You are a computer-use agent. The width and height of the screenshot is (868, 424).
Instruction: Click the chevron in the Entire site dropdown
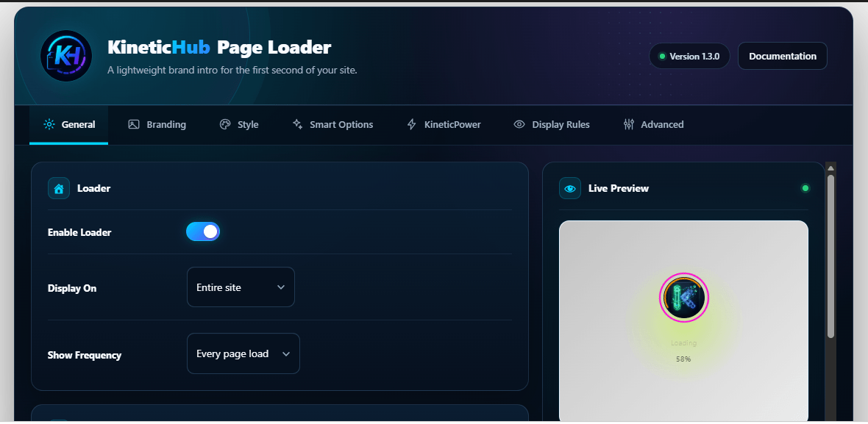pos(281,287)
